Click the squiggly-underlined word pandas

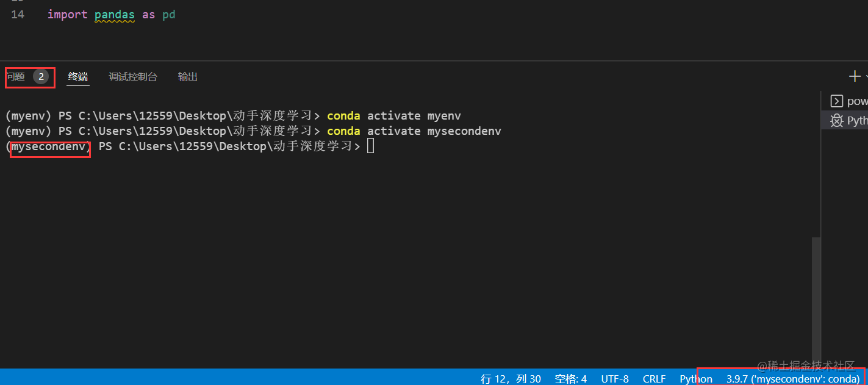(x=114, y=14)
